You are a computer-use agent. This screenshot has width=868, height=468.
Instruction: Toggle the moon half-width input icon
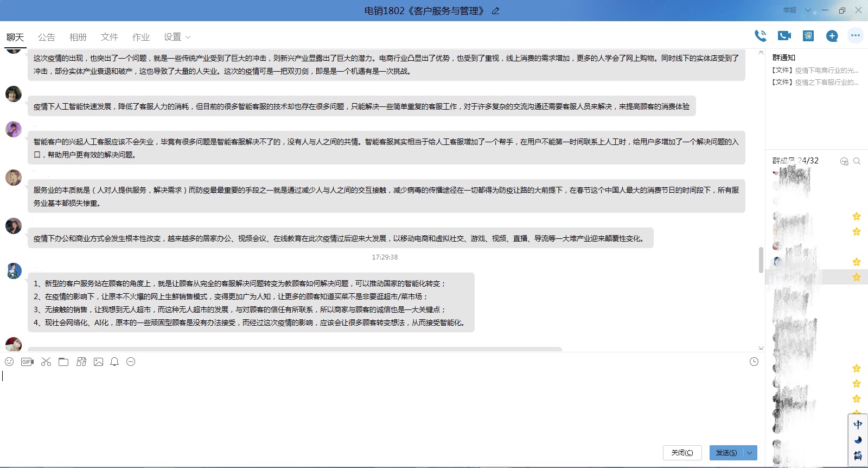(858, 440)
